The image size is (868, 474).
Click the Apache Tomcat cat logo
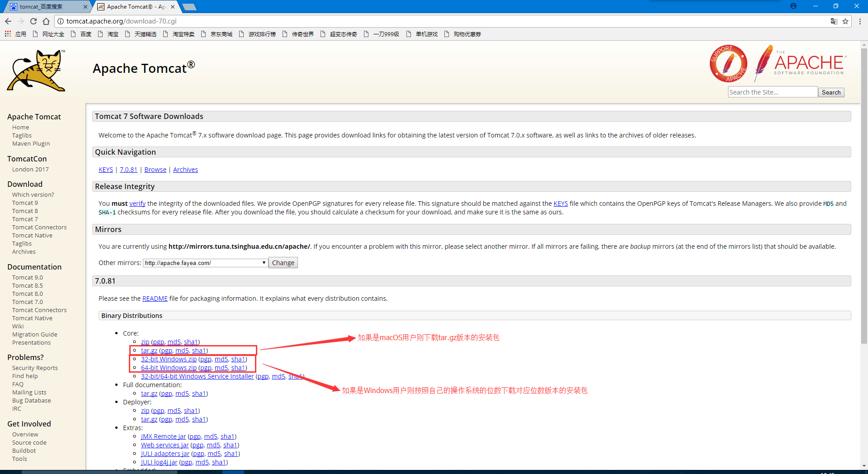pos(36,70)
